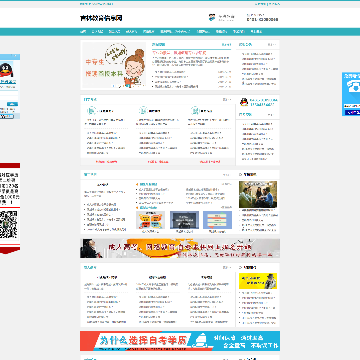Click the upper orange-arrow subheading in the third section

pos(147,184)
